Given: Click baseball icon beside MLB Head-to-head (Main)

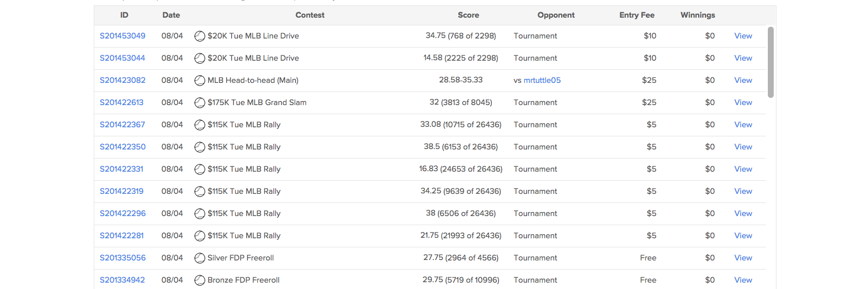Looking at the screenshot, I should tap(199, 81).
